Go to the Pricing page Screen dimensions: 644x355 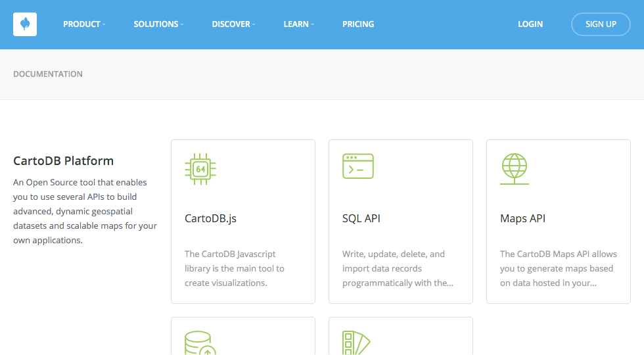pos(358,24)
